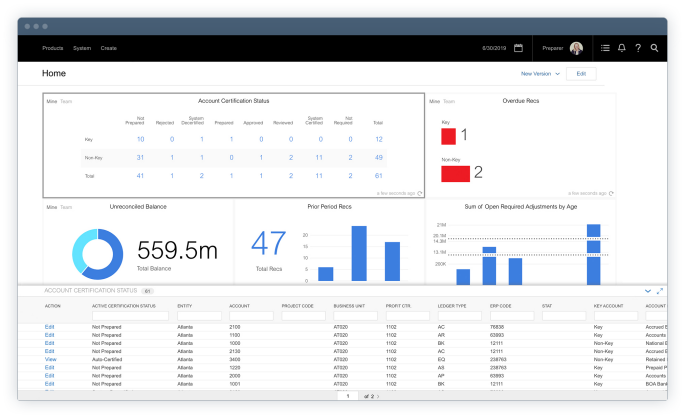Open the Create menu
Image resolution: width=685 pixels, height=418 pixels.
[109, 48]
